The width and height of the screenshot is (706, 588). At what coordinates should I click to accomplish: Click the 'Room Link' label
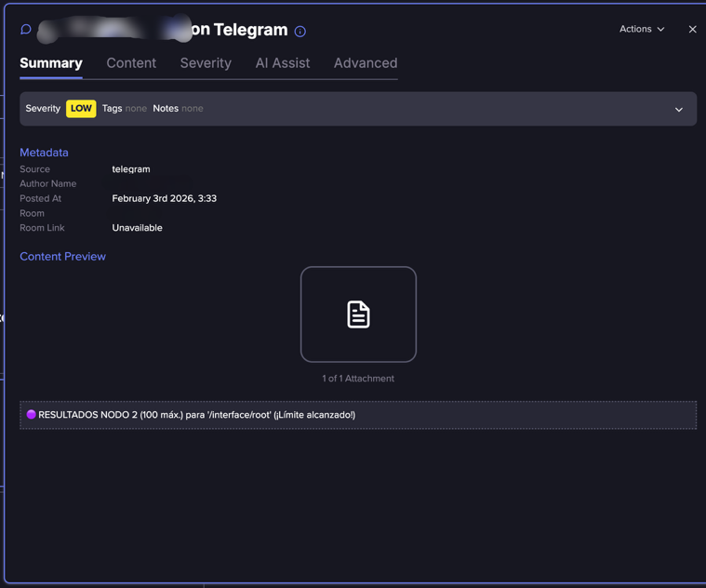tap(42, 228)
